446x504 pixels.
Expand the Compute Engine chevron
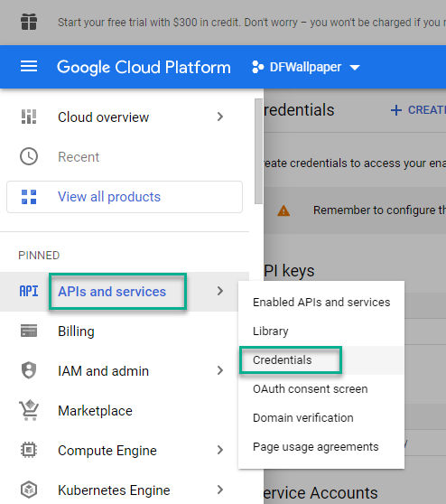pyautogui.click(x=220, y=450)
